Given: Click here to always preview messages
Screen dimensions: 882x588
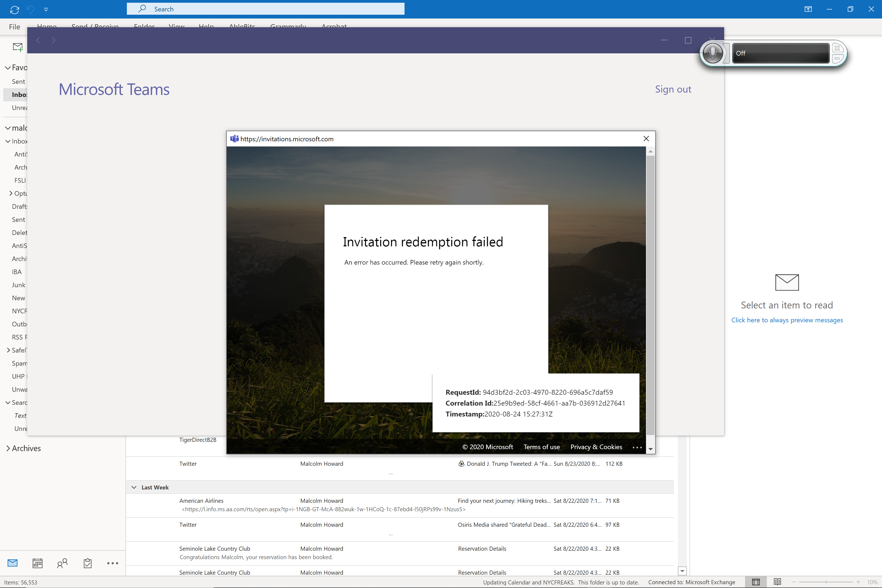Looking at the screenshot, I should pyautogui.click(x=787, y=320).
